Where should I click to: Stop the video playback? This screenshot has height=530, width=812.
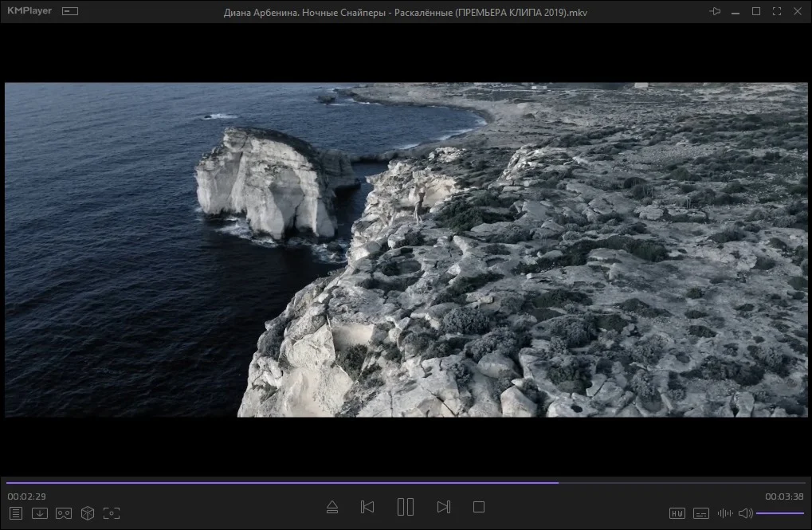[479, 507]
